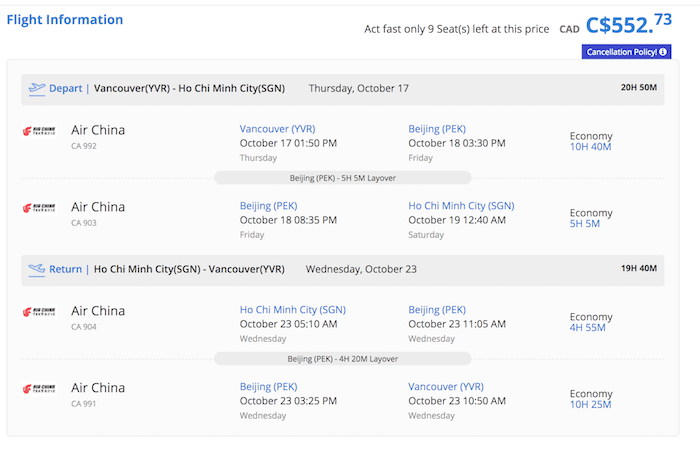Click Air China logo for flight CA 992
This screenshot has height=450, width=700.
tap(39, 131)
